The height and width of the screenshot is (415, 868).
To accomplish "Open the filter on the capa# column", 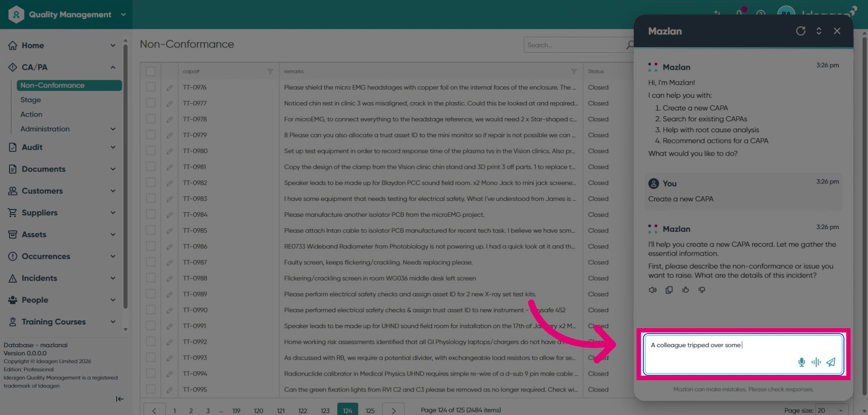I will (x=270, y=72).
